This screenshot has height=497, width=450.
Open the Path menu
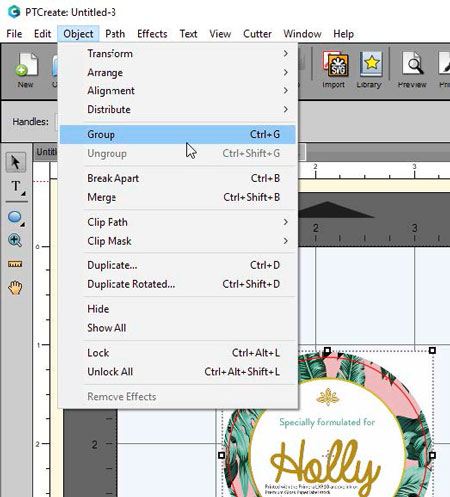(x=115, y=34)
